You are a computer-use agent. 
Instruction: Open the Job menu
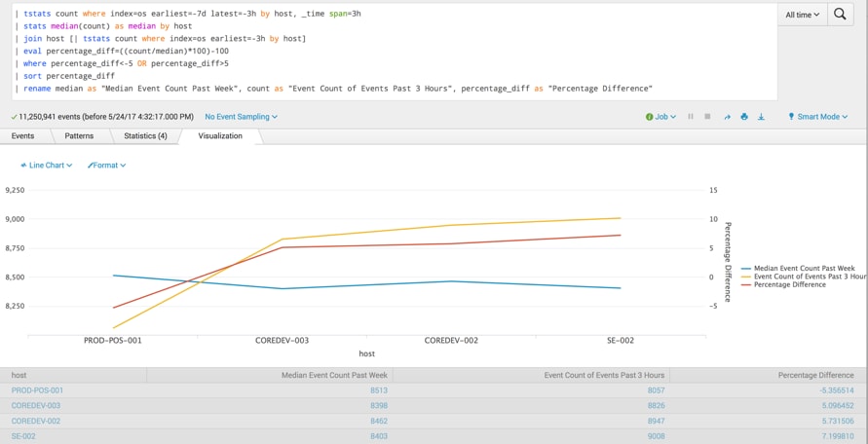tap(660, 117)
